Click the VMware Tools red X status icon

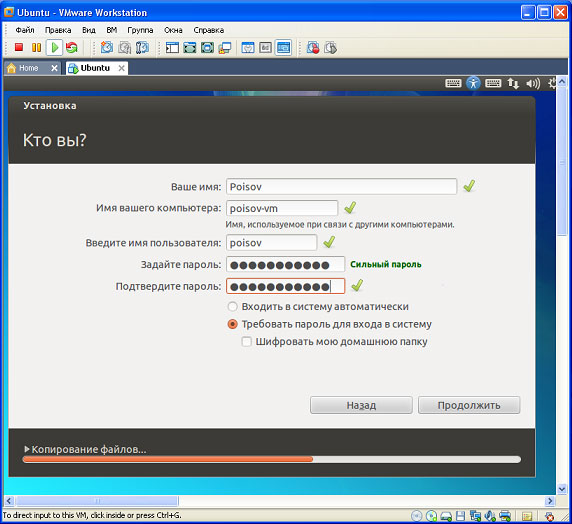tap(549, 516)
